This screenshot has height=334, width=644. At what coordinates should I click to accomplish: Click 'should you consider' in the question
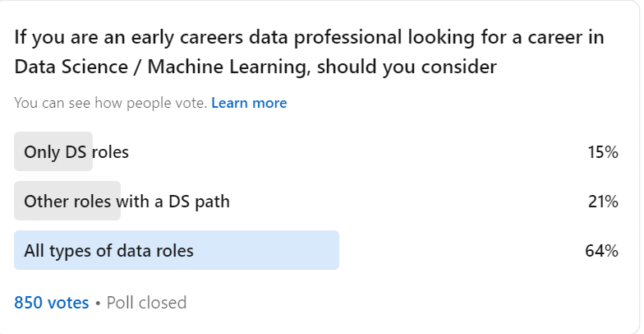(407, 67)
